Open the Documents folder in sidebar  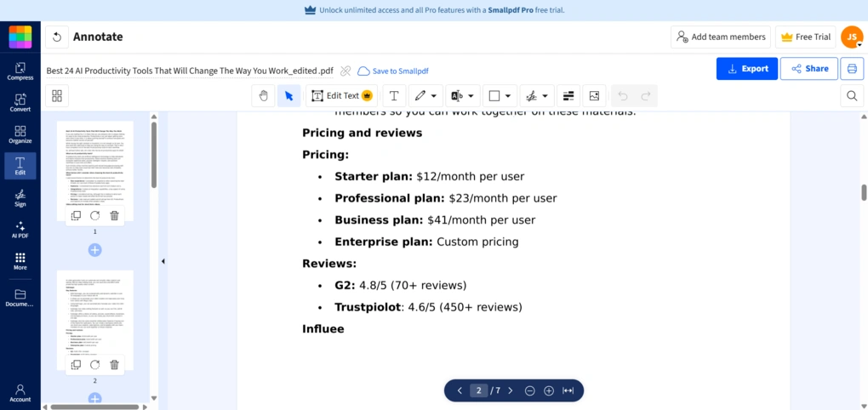[20, 298]
